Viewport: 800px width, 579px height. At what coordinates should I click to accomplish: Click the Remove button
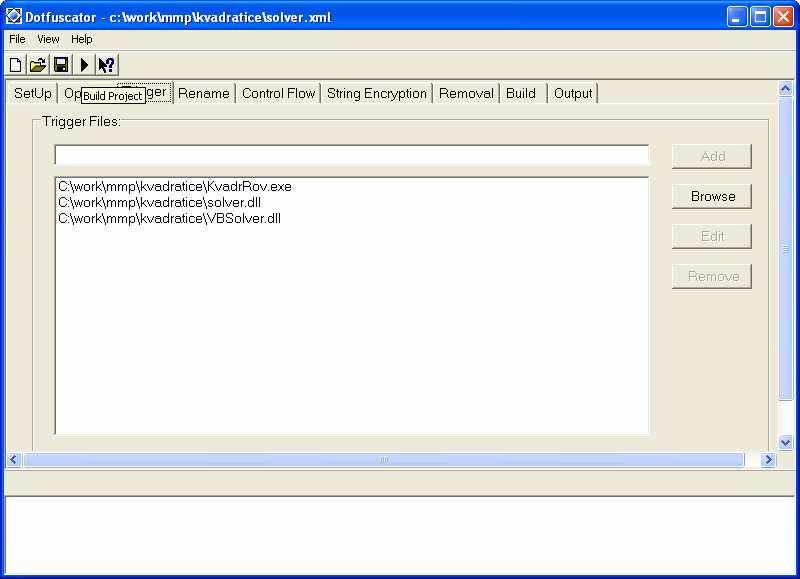(x=712, y=276)
